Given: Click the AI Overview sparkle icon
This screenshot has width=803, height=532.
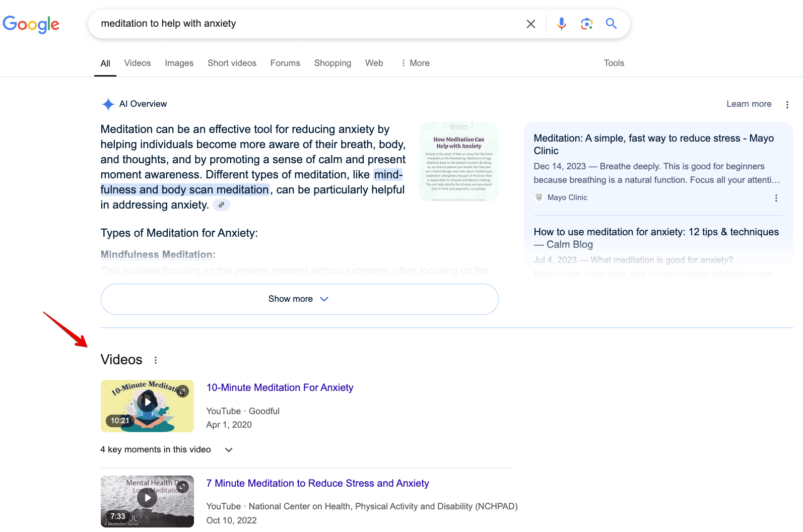Looking at the screenshot, I should click(x=108, y=104).
